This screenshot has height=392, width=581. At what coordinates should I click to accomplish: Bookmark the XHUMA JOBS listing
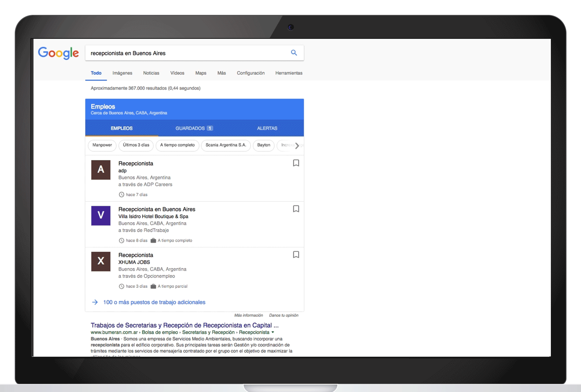coord(296,255)
